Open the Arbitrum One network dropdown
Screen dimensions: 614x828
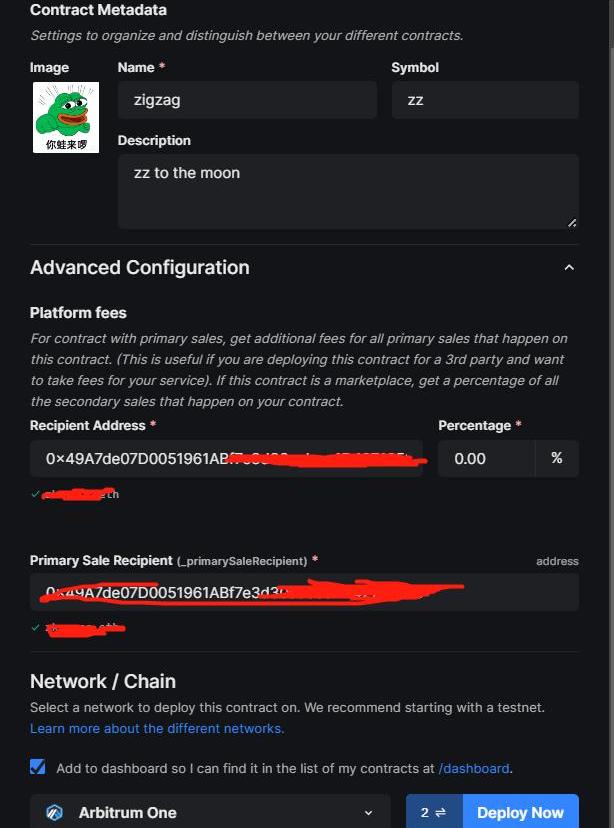(x=210, y=813)
